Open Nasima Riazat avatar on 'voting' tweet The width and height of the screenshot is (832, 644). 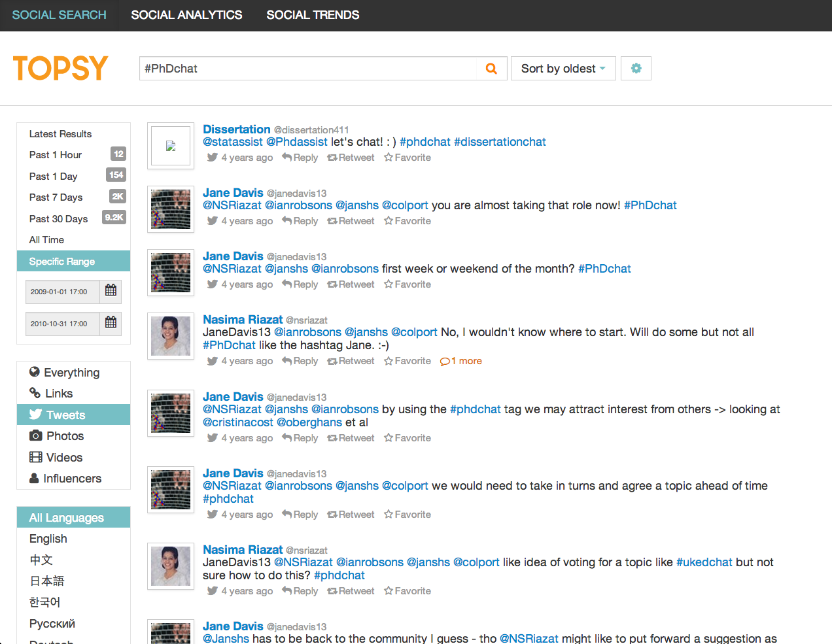click(171, 566)
